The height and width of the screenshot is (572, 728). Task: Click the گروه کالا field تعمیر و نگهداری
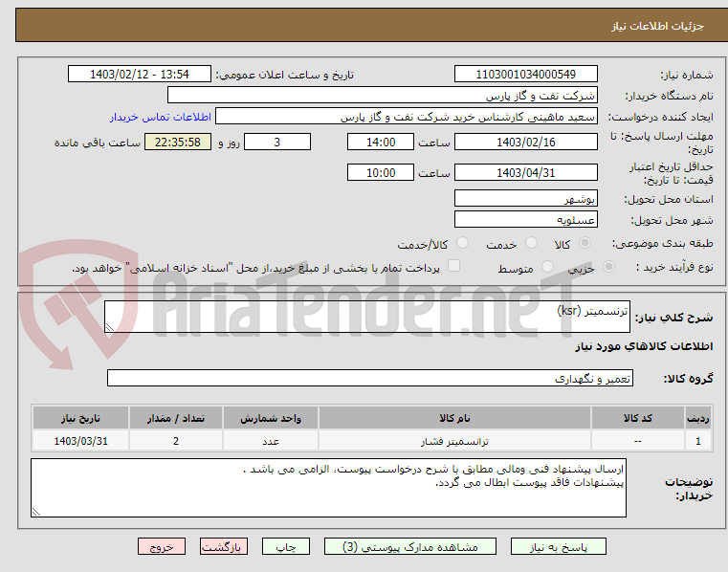(x=370, y=378)
